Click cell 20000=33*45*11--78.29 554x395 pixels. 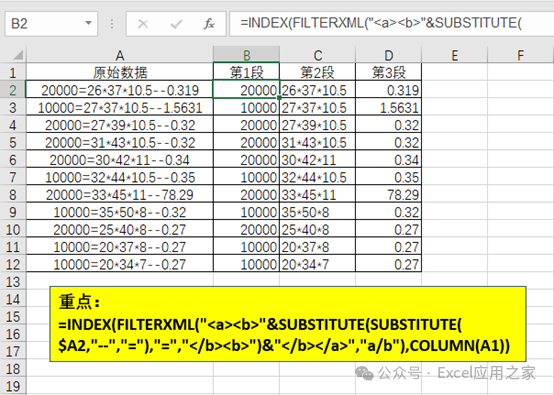click(x=120, y=195)
